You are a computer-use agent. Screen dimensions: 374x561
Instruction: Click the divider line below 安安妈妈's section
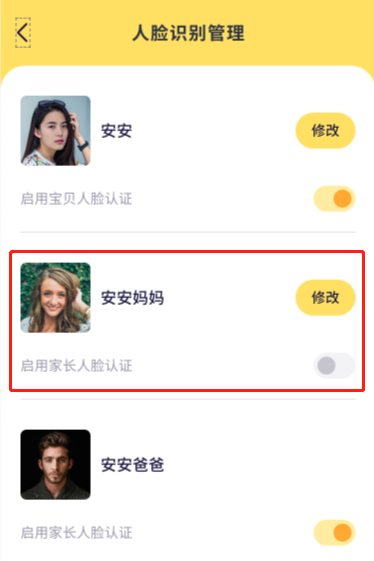[188, 399]
